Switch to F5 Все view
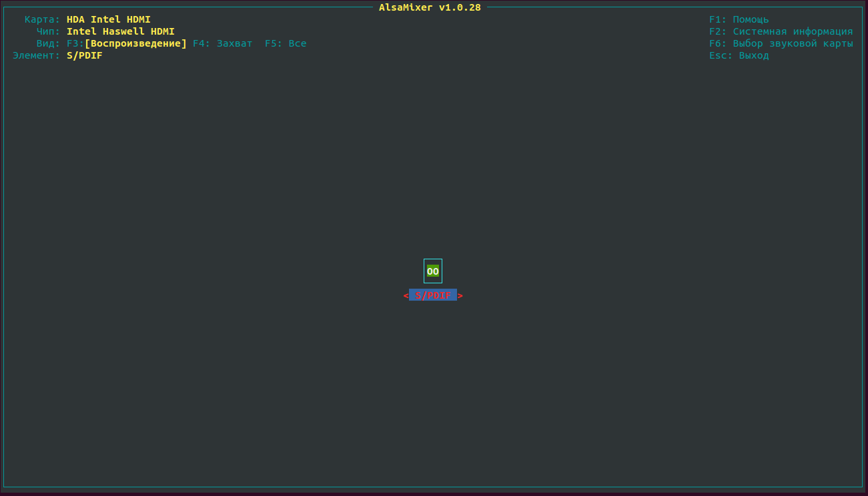Screen dimensions: 868x496 286,43
